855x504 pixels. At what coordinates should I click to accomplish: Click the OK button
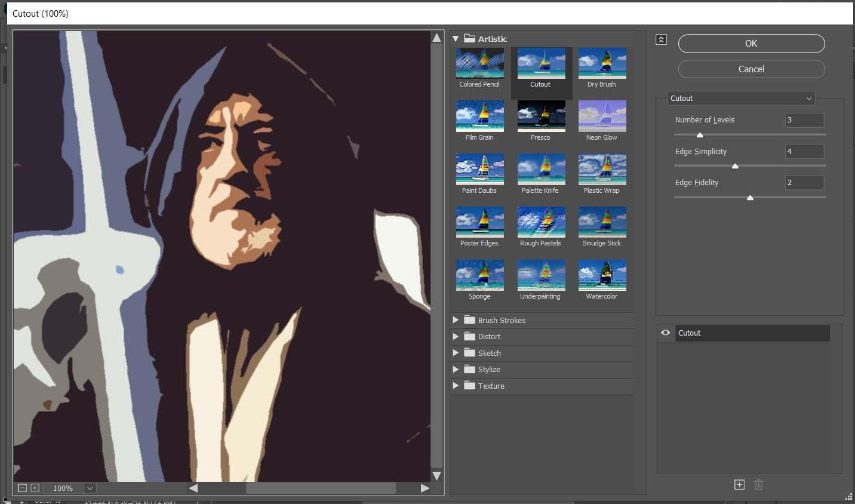coord(751,43)
